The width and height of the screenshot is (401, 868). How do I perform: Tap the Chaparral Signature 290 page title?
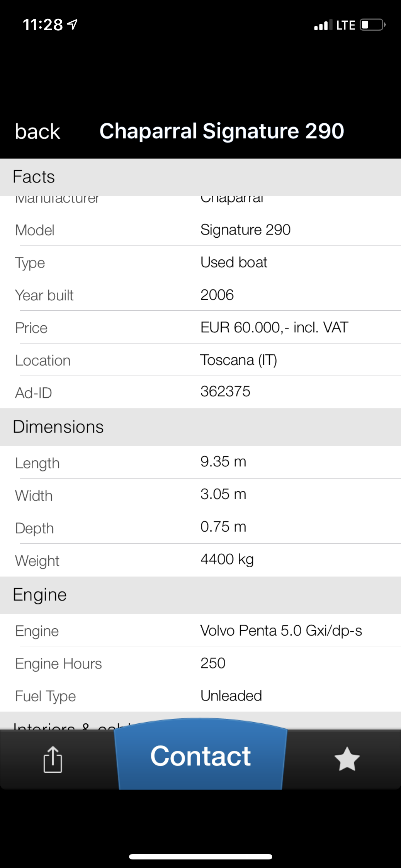[x=222, y=131]
